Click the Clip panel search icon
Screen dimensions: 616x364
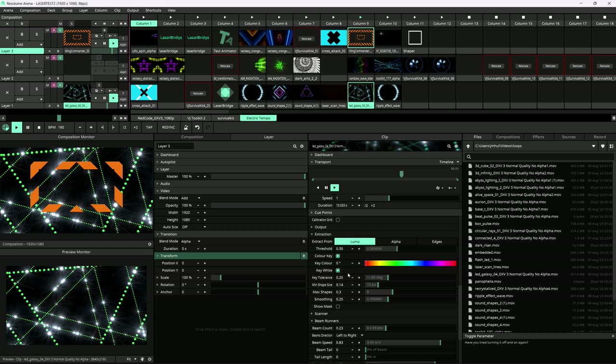tap(449, 146)
